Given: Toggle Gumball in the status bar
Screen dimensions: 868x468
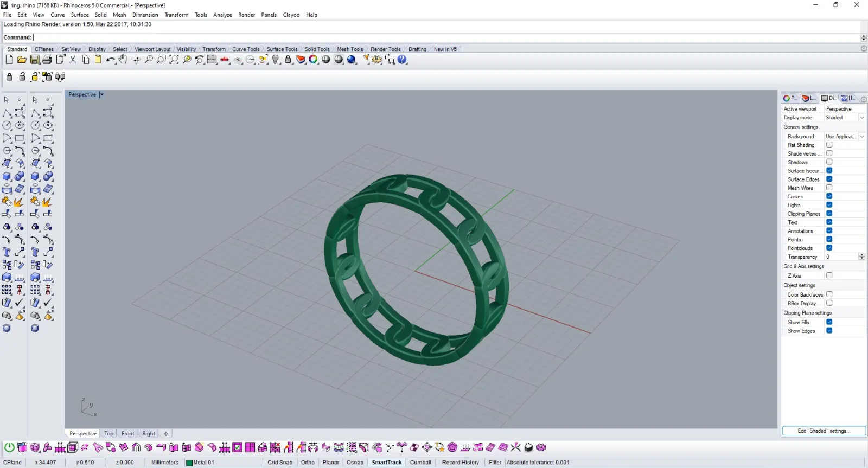Looking at the screenshot, I should [420, 463].
